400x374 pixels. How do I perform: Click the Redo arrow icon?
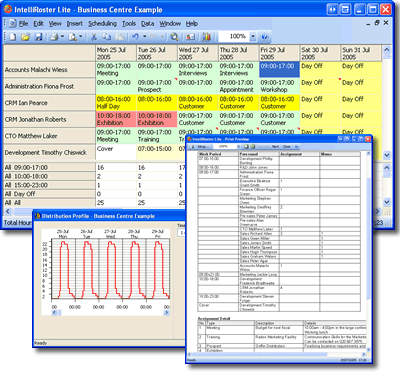(x=153, y=37)
